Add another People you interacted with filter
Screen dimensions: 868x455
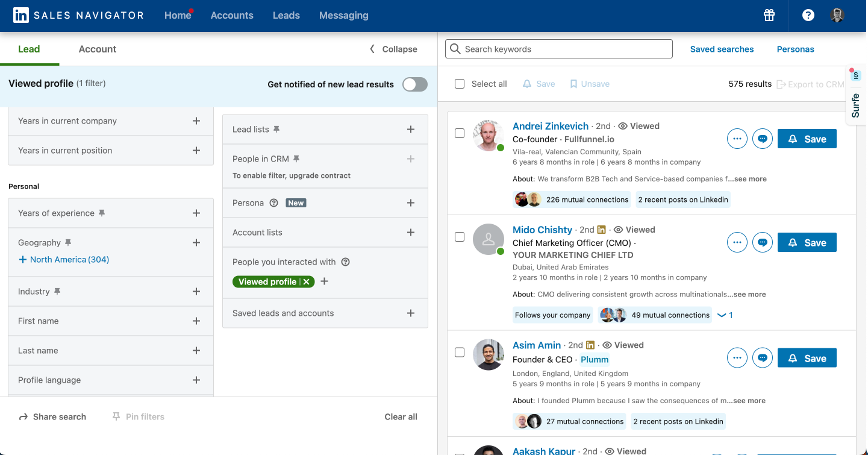point(324,281)
